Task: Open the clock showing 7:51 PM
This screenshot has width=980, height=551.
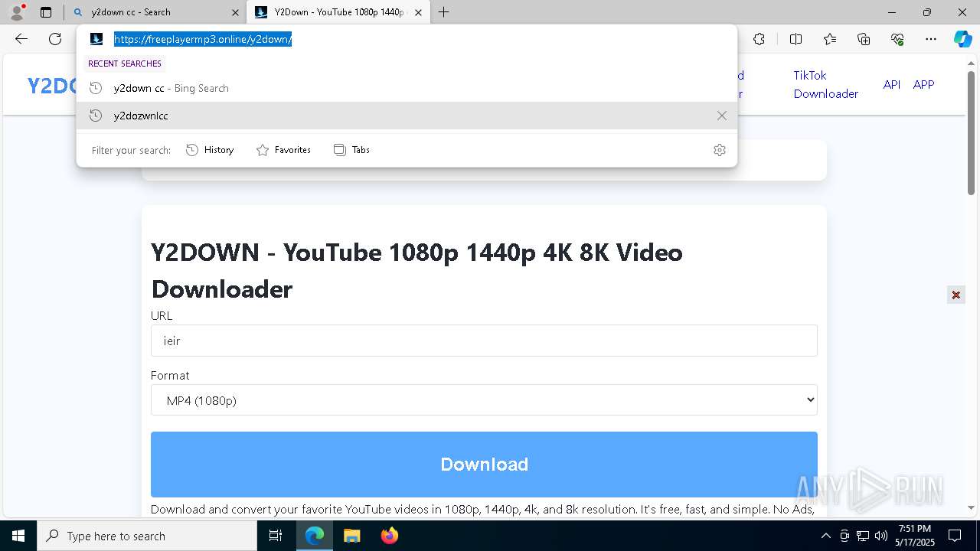Action: point(915,536)
